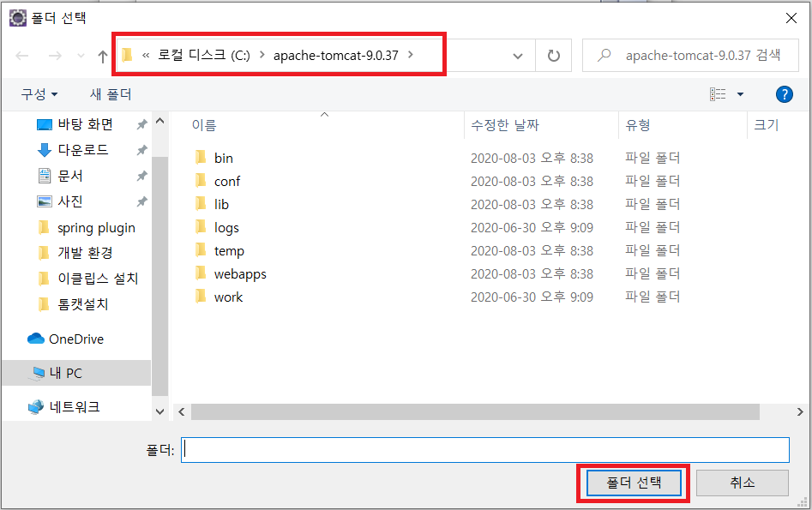Cancel with the 취소 button

[742, 483]
